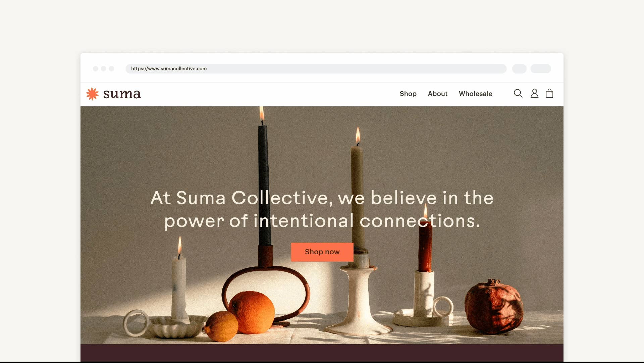The height and width of the screenshot is (363, 644).
Task: Click the orange star Suma logo
Action: tap(92, 94)
